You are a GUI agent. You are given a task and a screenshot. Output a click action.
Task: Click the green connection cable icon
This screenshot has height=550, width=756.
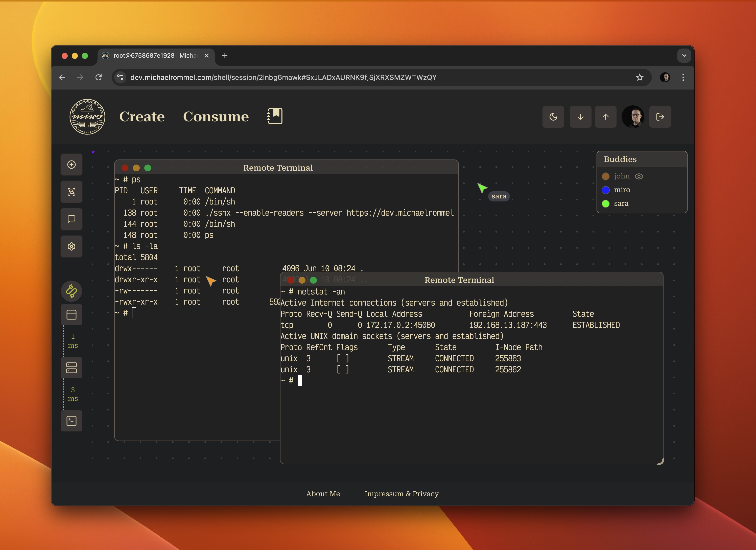71,291
